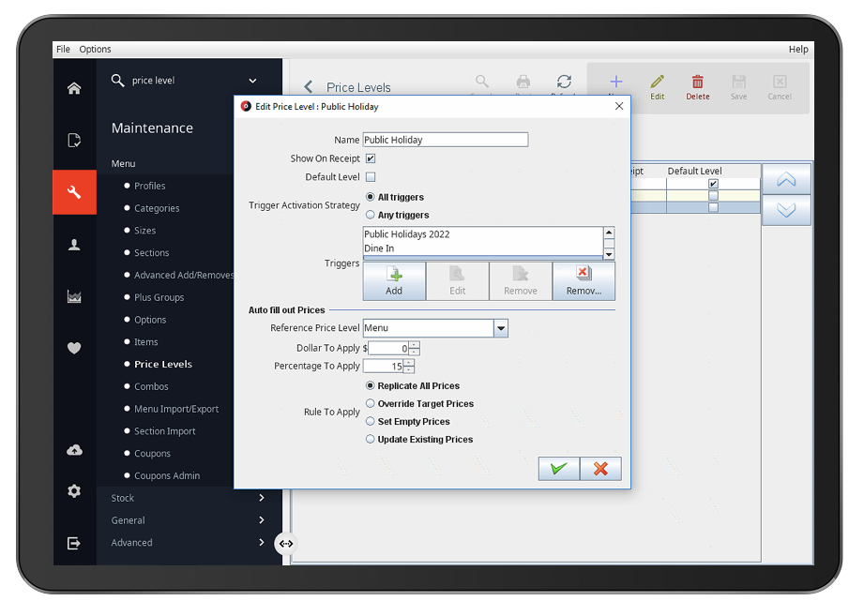
Task: Click the back arrow beside Price Levels
Action: point(309,87)
